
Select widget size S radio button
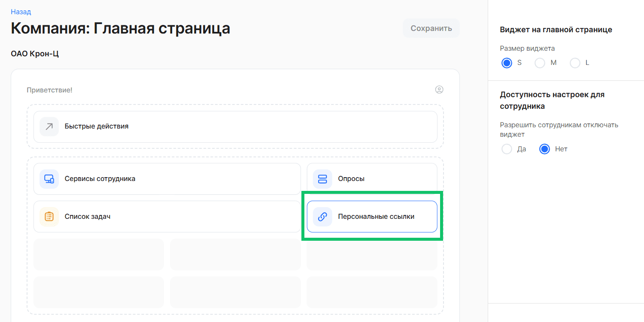[x=507, y=63]
